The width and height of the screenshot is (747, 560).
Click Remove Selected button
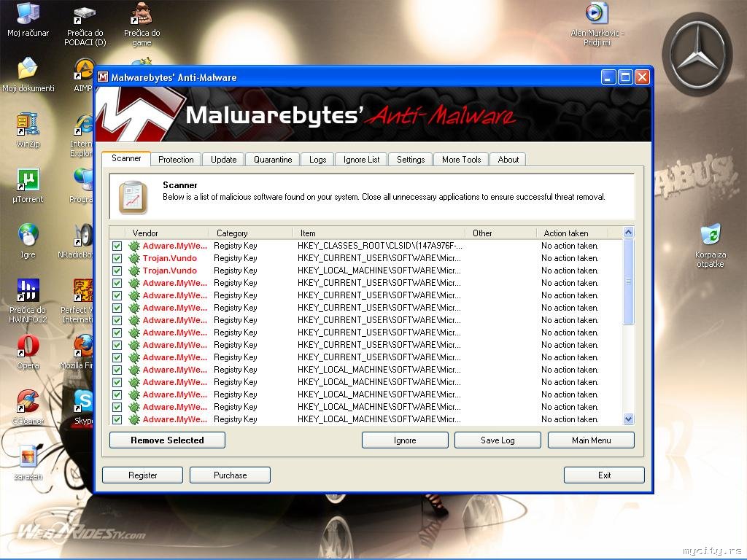[x=167, y=440]
